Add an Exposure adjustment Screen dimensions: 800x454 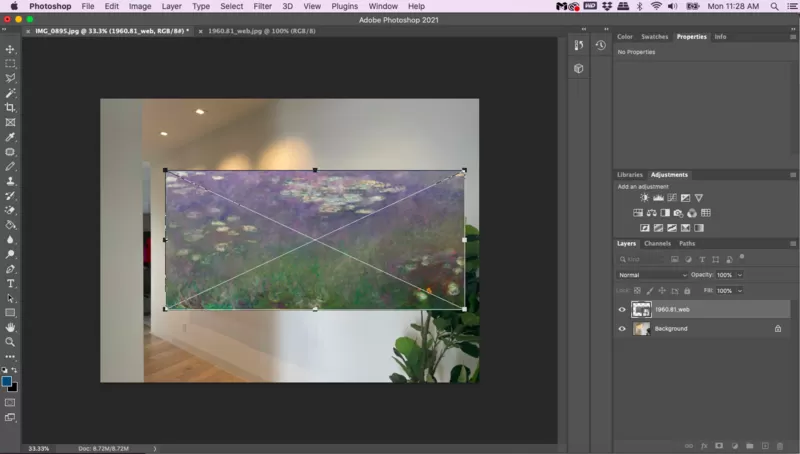tap(685, 198)
